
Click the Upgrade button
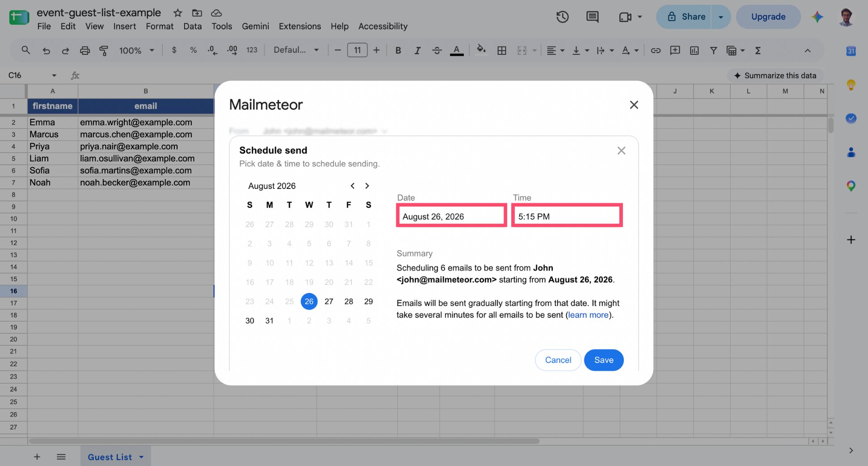(x=768, y=17)
